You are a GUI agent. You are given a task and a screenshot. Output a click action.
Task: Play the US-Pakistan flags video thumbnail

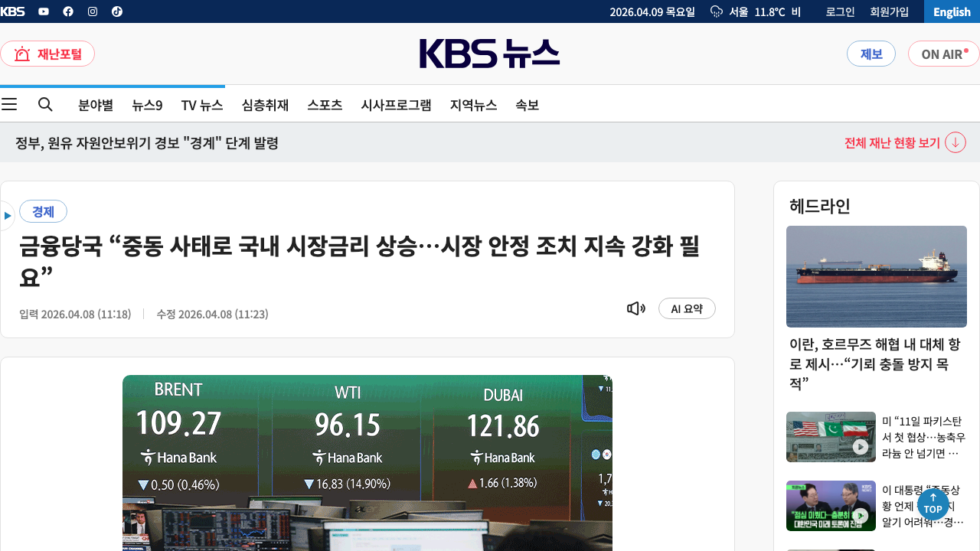(831, 437)
